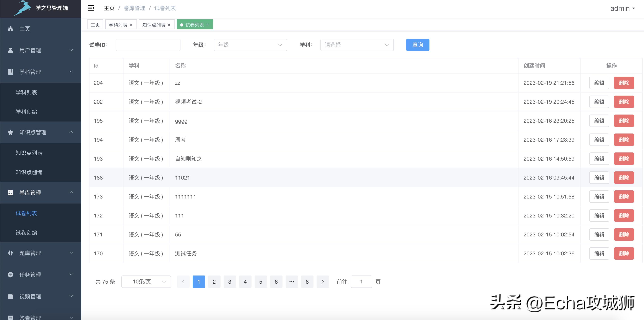This screenshot has height=320, width=644.
Task: Select the 知识点管理 star icon
Action: tap(10, 132)
